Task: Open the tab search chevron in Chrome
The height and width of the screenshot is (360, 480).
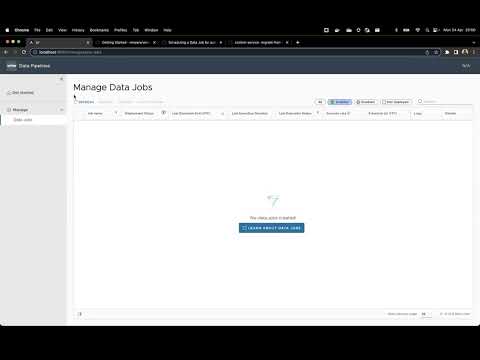Action: click(x=474, y=43)
